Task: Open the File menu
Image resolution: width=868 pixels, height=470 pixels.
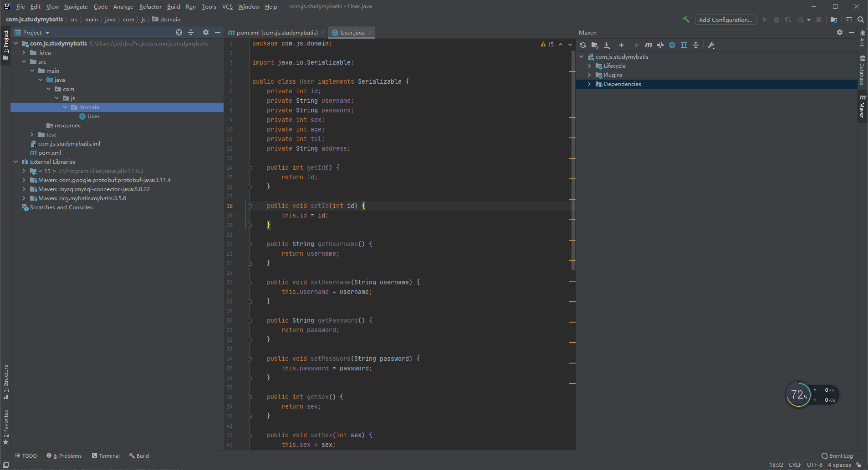Action: click(x=20, y=6)
